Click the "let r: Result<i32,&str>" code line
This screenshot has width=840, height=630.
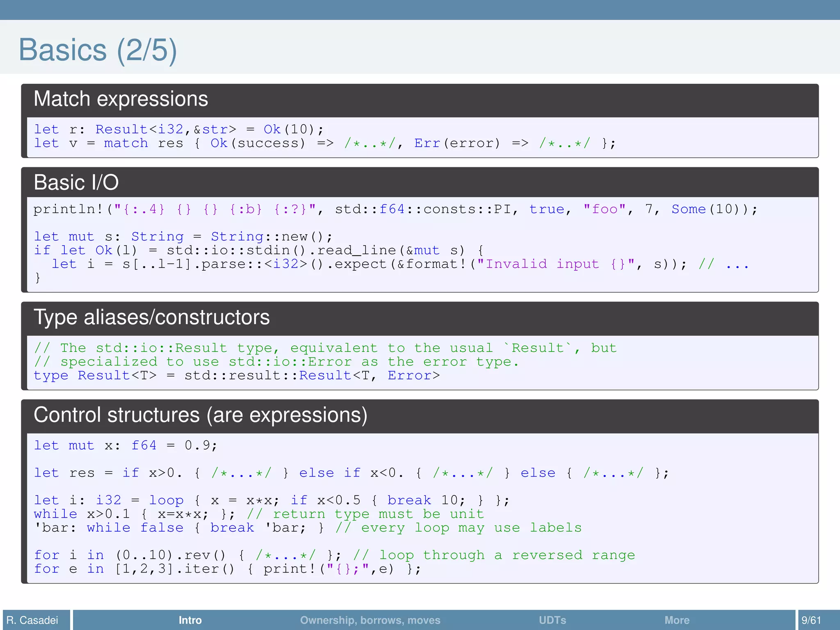(x=178, y=130)
